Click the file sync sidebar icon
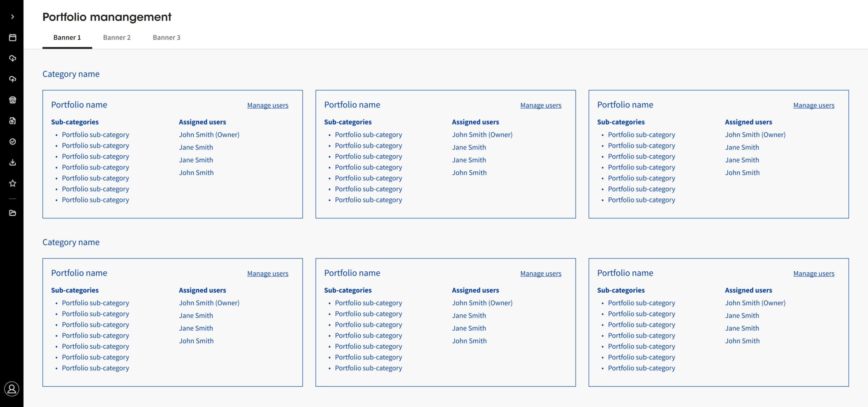The width and height of the screenshot is (868, 407). pos(13,121)
